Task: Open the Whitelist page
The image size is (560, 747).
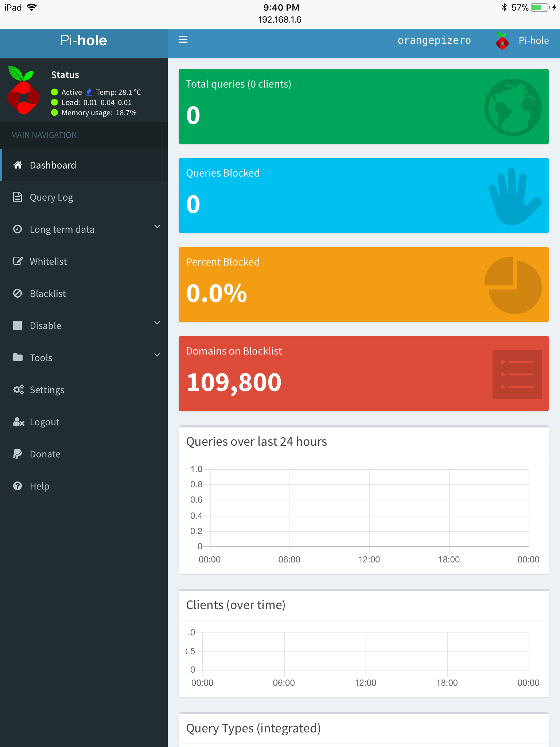Action: [84, 261]
